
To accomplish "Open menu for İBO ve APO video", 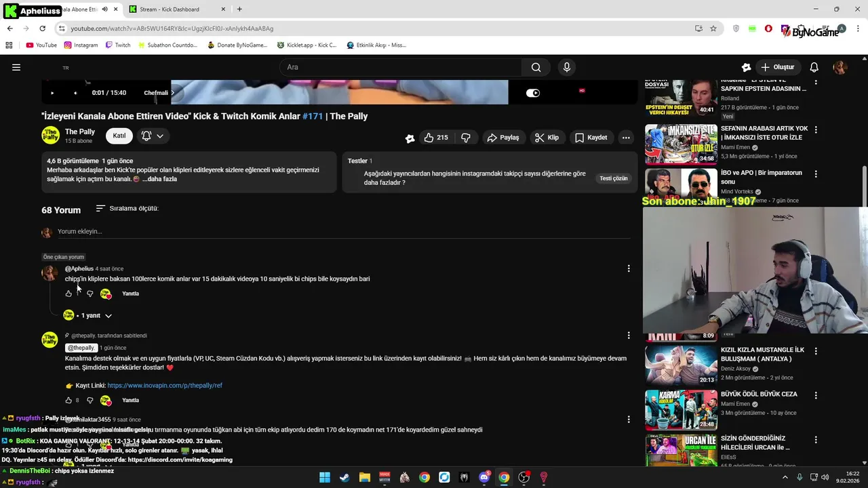I will (816, 174).
